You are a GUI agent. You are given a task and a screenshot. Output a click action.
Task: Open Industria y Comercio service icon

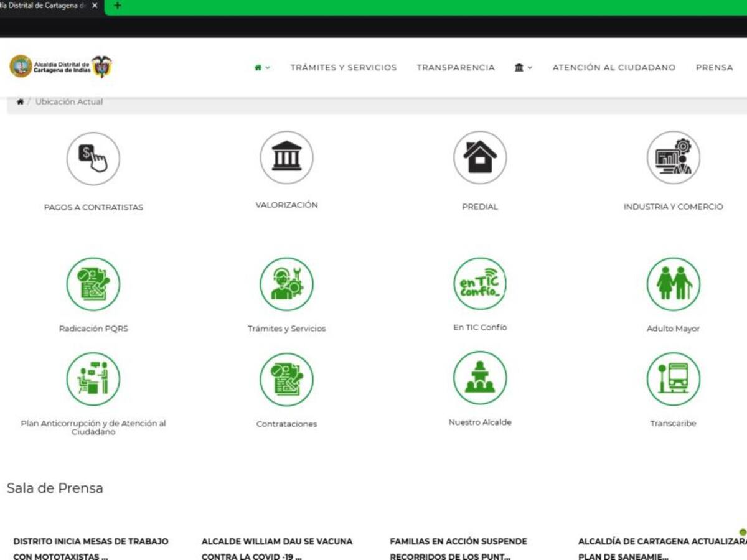[x=674, y=158]
